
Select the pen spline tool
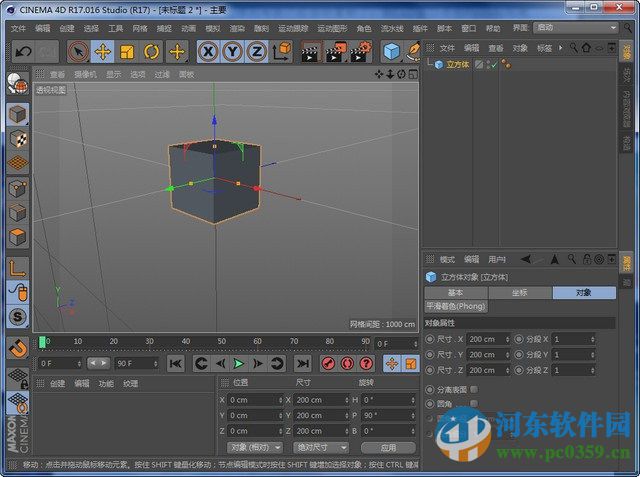[413, 52]
